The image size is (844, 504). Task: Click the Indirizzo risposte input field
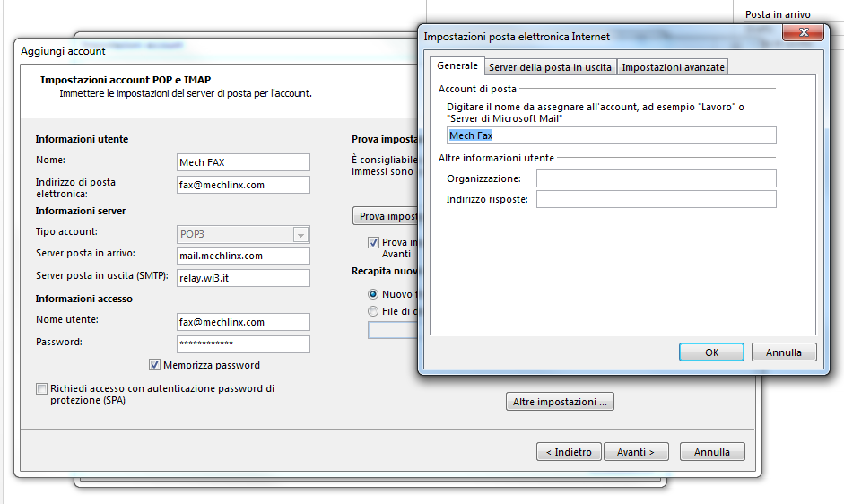tap(656, 199)
